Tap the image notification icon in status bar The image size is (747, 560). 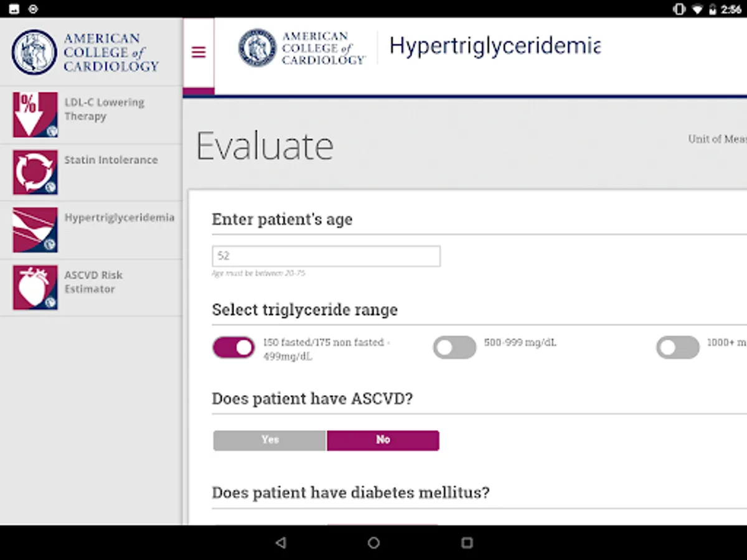click(14, 9)
